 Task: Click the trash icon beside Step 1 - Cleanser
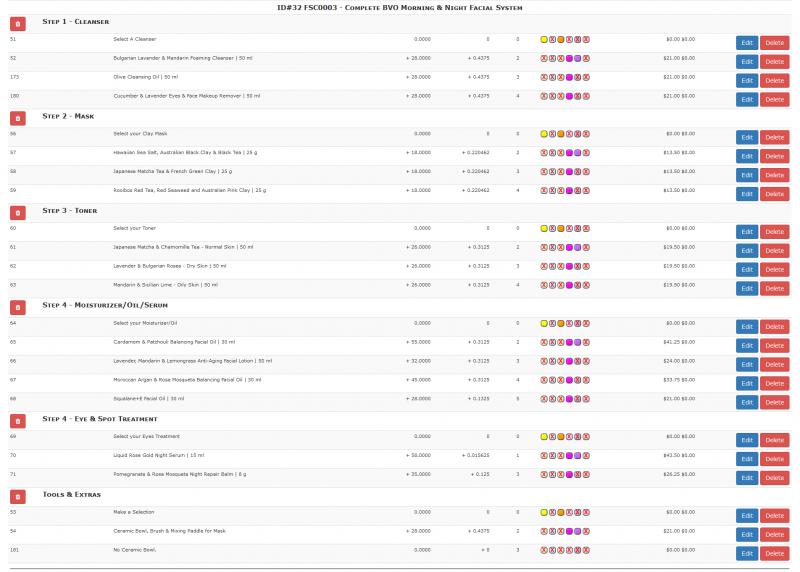coord(18,23)
